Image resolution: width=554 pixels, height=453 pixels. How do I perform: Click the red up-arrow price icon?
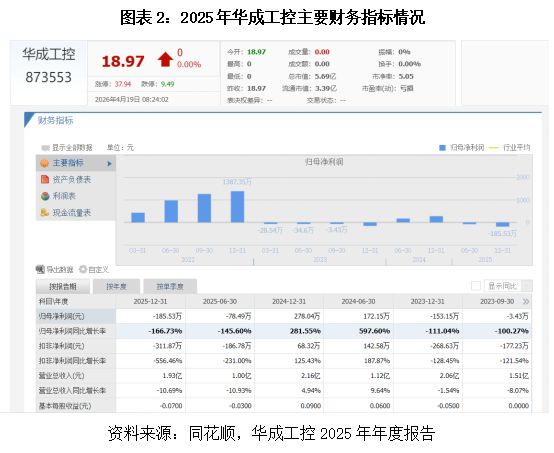tap(165, 59)
